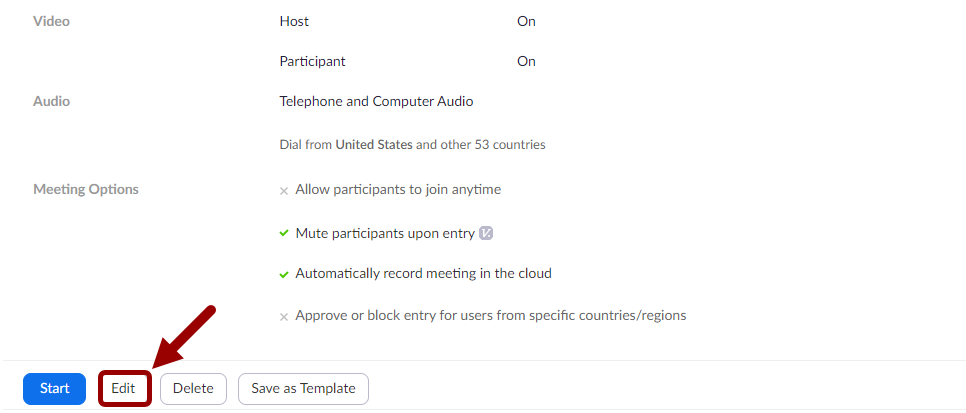The image size is (966, 413).
Task: Click the Meeting Options section label
Action: tap(86, 189)
